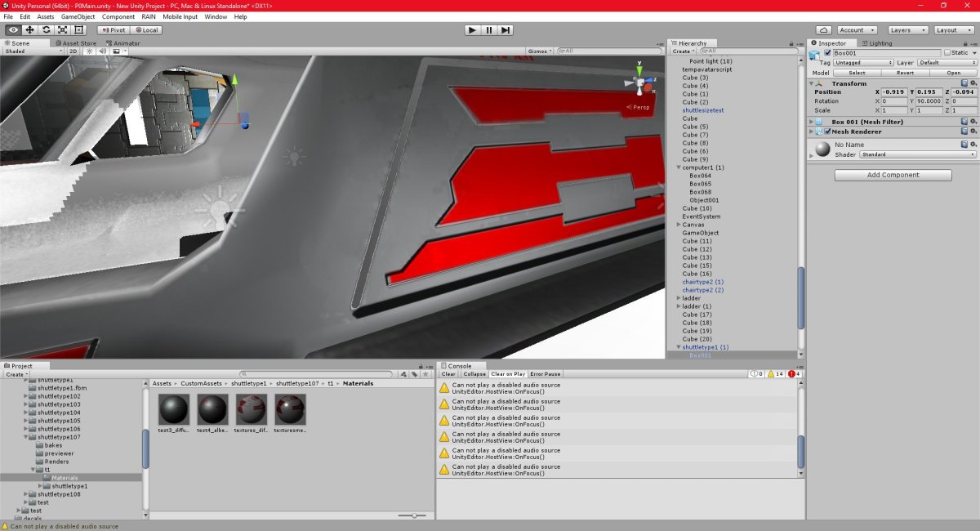Open the RAIN menu

(149, 16)
